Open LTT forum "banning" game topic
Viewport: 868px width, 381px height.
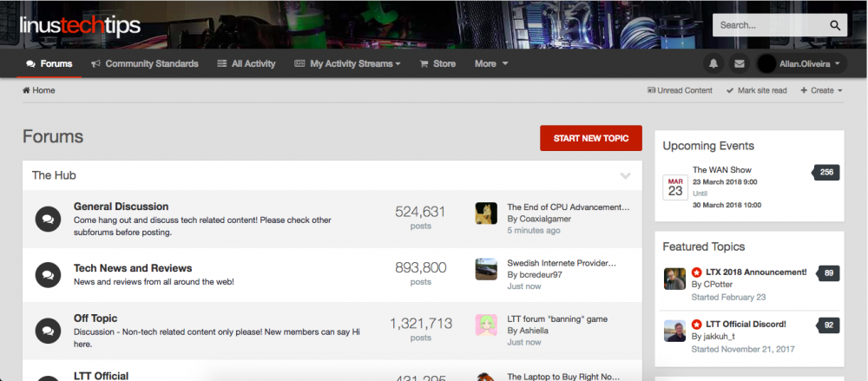tap(557, 319)
